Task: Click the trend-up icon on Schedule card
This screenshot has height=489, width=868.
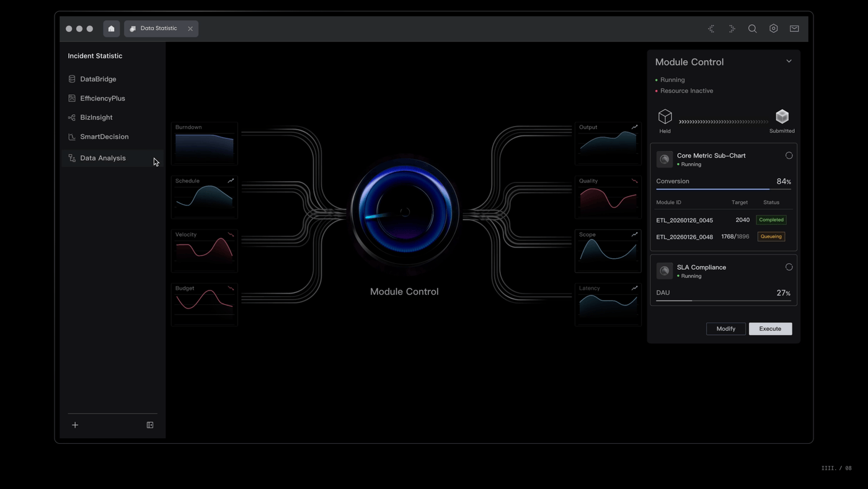Action: pos(231,181)
